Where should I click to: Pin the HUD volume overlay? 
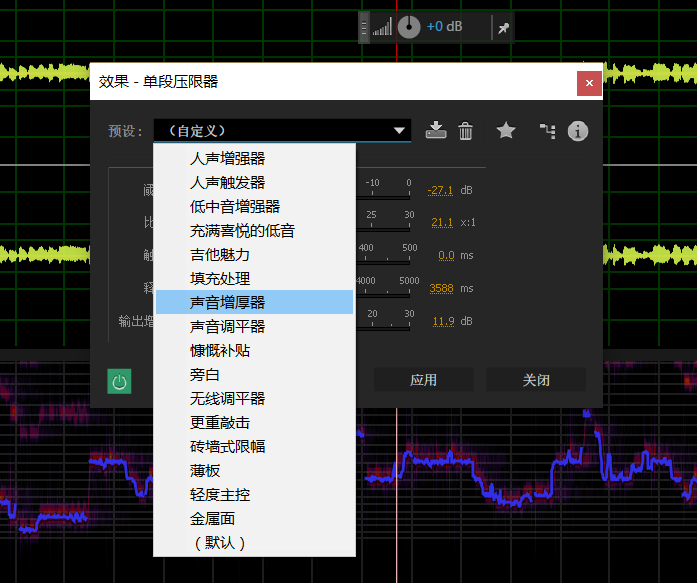tap(503, 28)
